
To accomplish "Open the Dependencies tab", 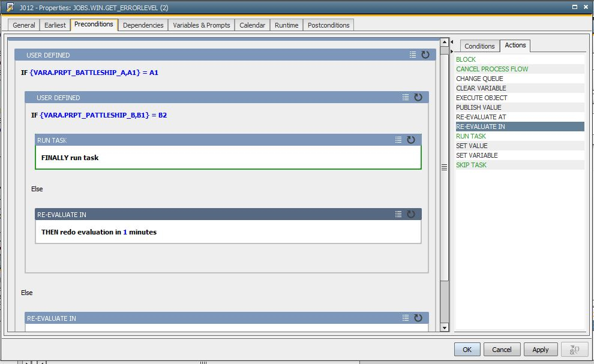I will tap(143, 25).
